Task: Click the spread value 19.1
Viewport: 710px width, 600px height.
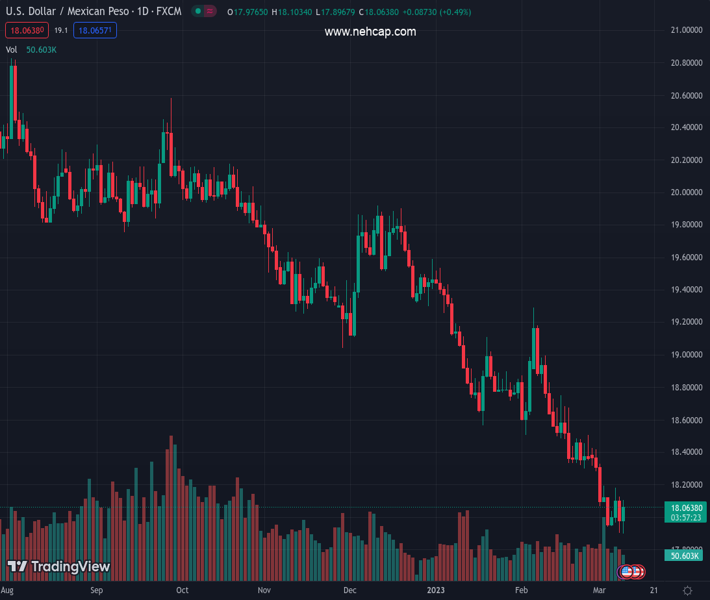Action: pos(61,30)
